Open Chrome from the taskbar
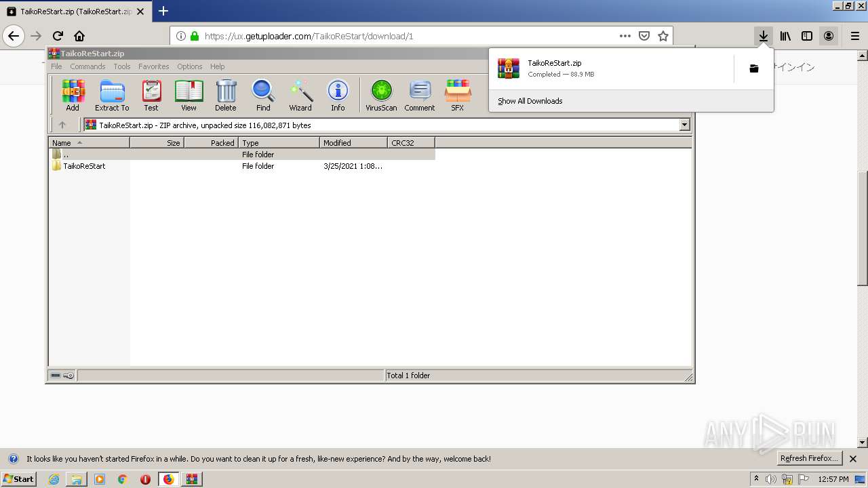Image resolution: width=868 pixels, height=488 pixels. click(x=123, y=479)
